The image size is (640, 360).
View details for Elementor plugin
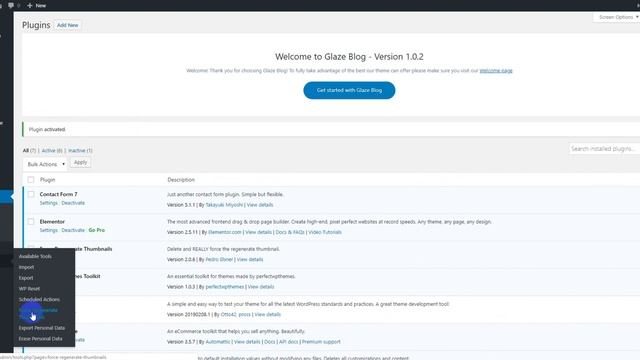258,232
